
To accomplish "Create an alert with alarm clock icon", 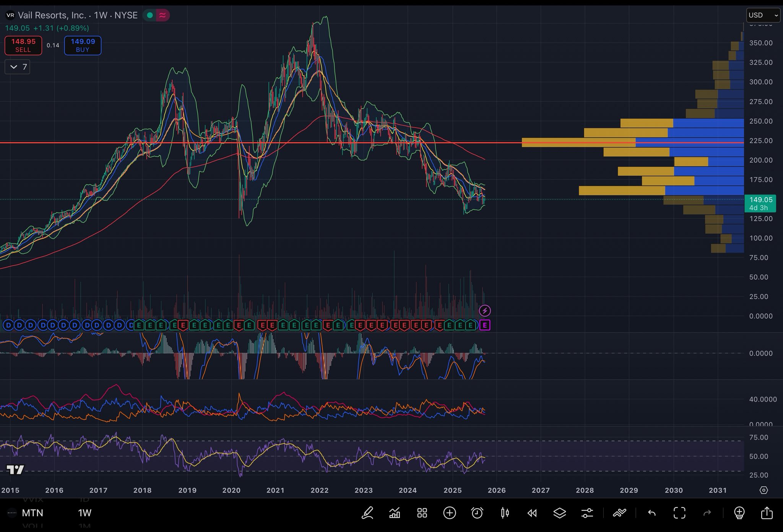I will tap(477, 513).
